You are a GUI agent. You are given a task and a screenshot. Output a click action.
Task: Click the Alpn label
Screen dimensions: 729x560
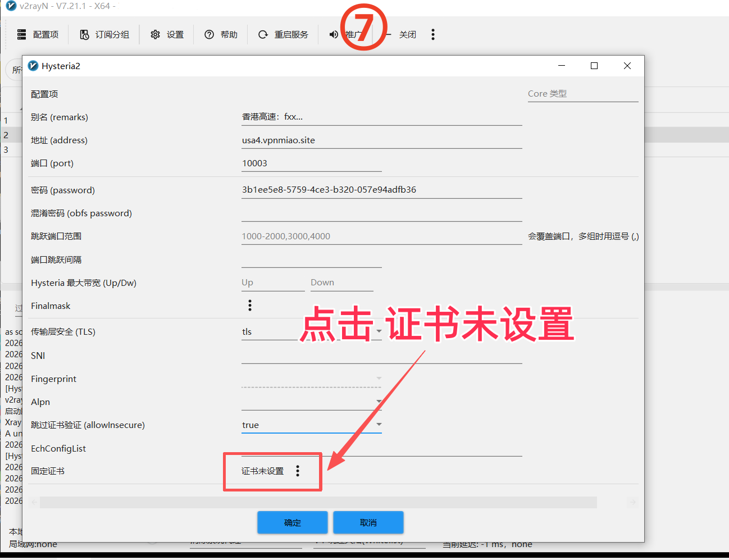pos(40,402)
